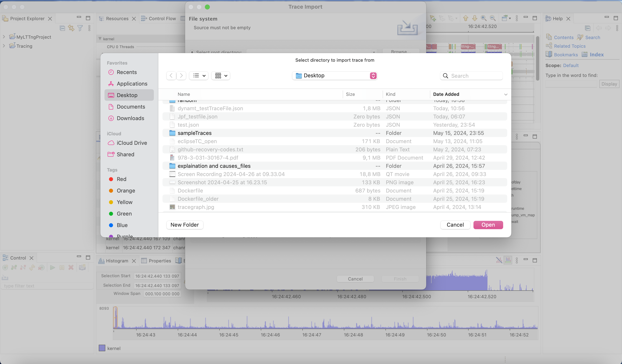Click the New Folder button
The height and width of the screenshot is (364, 622).
tap(185, 225)
